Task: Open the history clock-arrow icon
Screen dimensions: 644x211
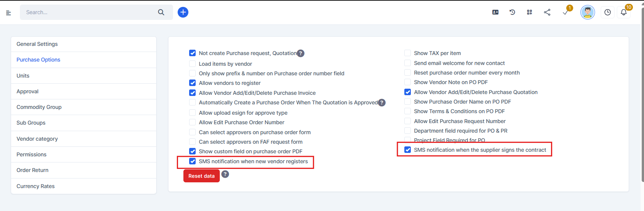Action: 512,12
